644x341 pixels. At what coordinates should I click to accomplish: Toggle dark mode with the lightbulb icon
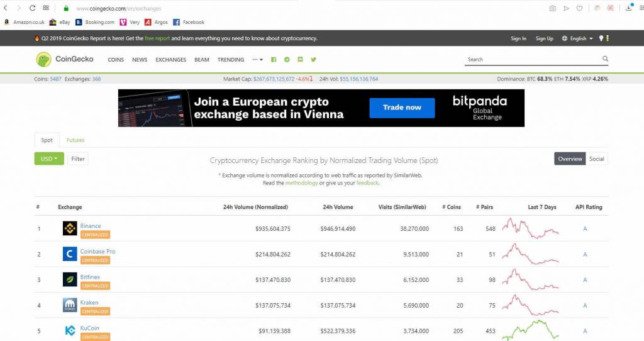tap(601, 38)
